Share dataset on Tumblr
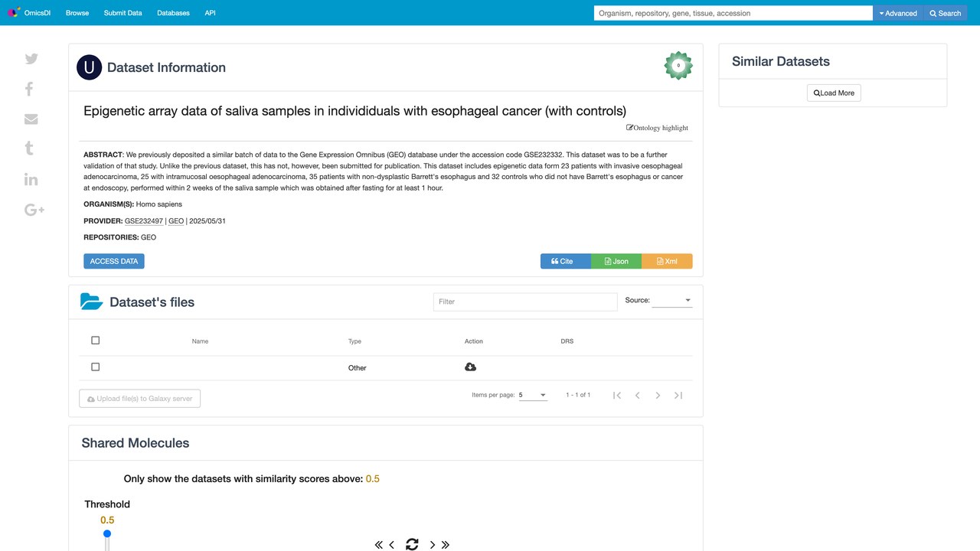The image size is (980, 551). point(29,148)
